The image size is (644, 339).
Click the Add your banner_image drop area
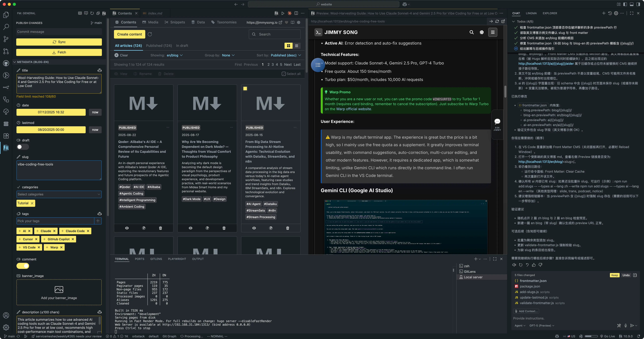(59, 292)
